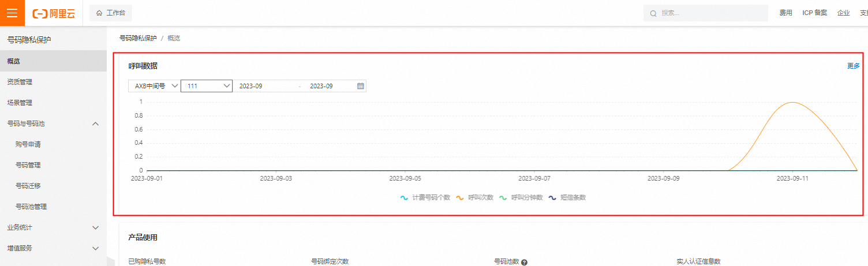Open 号码池管理 in sidebar
Screen dimensions: 868x266
click(53, 207)
